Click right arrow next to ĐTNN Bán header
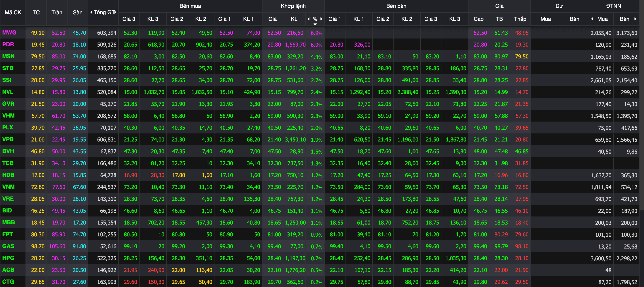This screenshot has width=644, height=287. (635, 19)
